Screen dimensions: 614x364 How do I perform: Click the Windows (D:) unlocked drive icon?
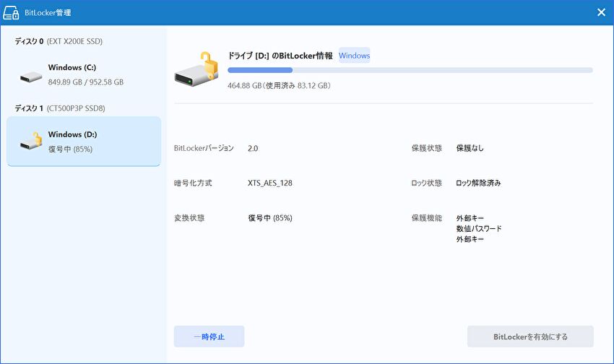[31, 141]
